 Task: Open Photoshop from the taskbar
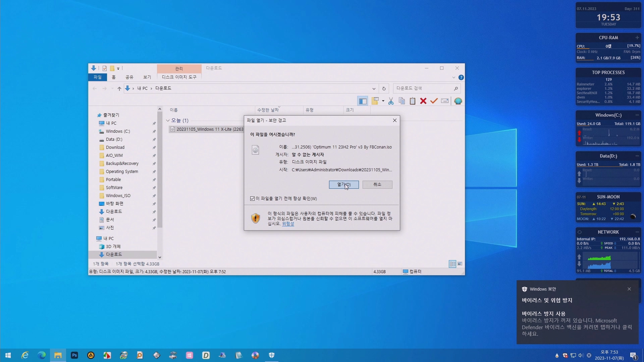tap(74, 355)
